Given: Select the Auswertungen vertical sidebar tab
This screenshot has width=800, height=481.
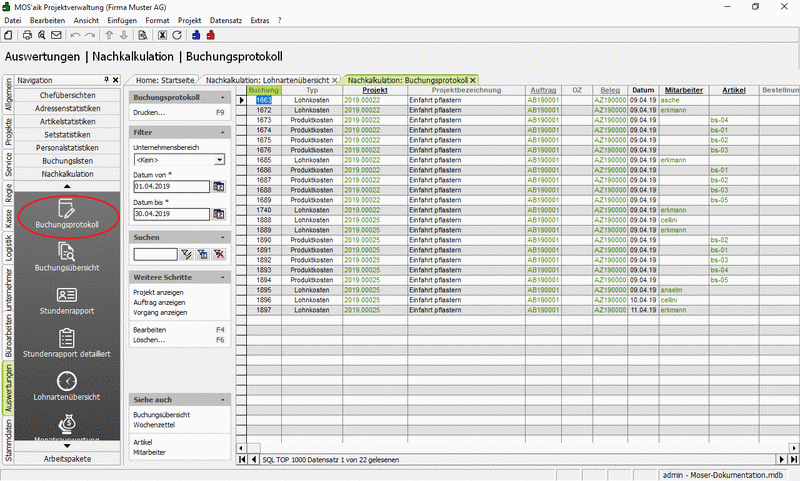Looking at the screenshot, I should 8,388.
